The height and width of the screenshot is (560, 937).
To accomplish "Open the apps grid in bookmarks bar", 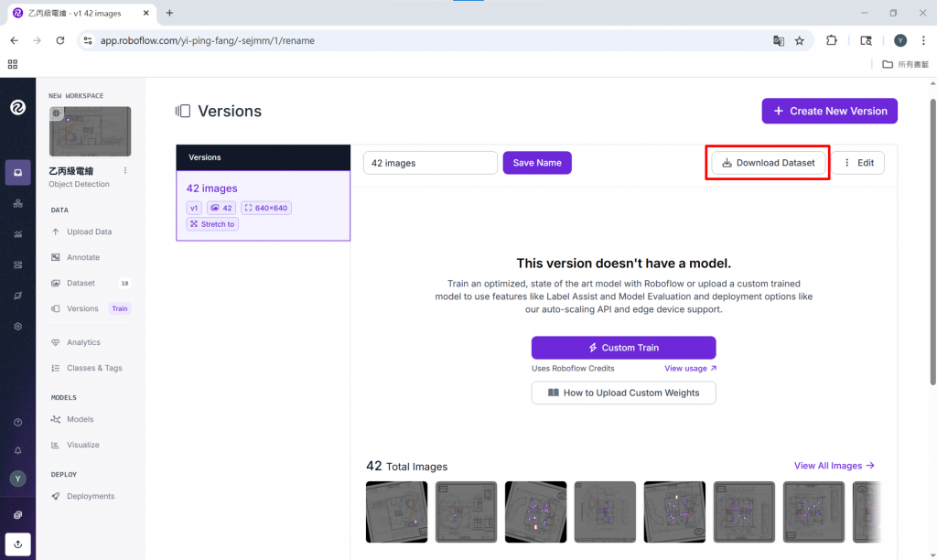I will click(x=13, y=65).
